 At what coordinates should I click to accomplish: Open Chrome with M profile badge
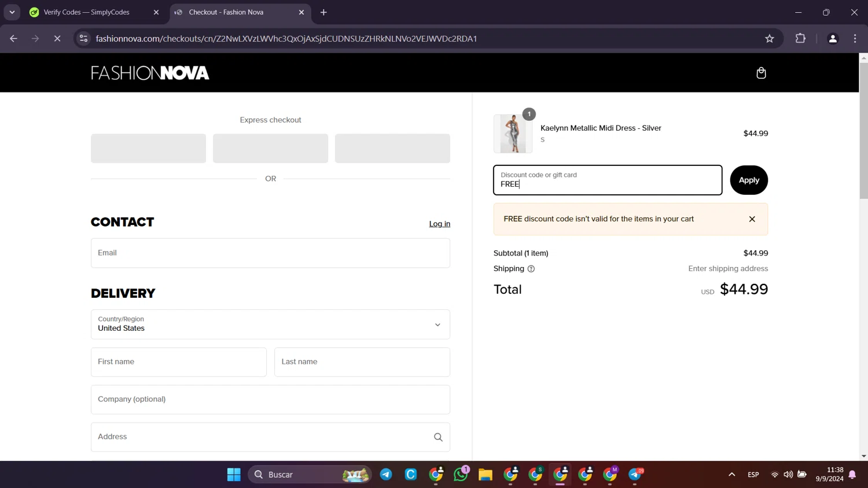[x=610, y=475]
